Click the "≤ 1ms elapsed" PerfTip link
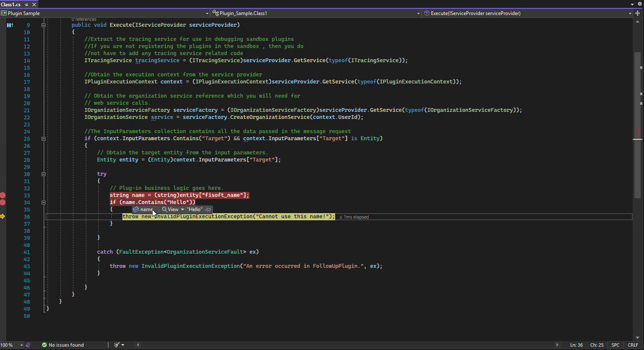The height and width of the screenshot is (350, 644). (x=354, y=217)
